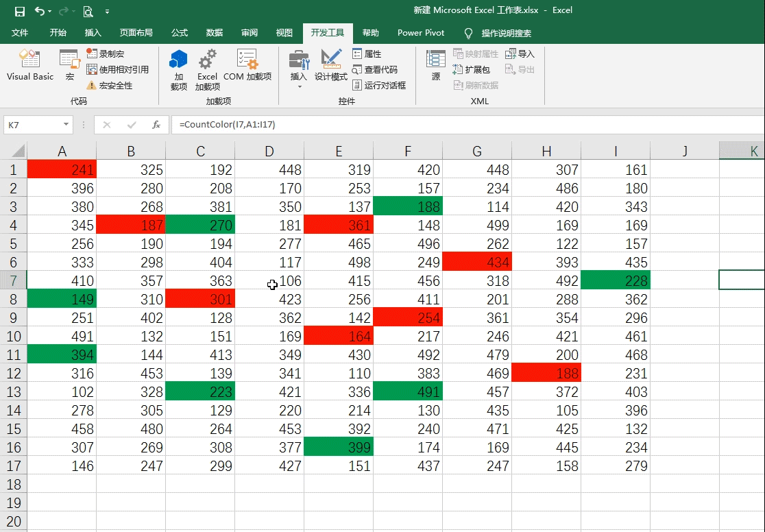Select red cell H12 with 188

pos(546,373)
